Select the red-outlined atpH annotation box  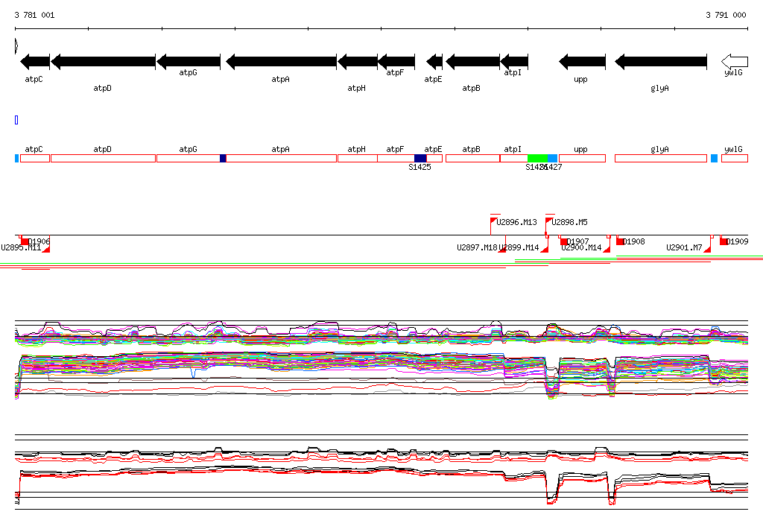tap(358, 158)
